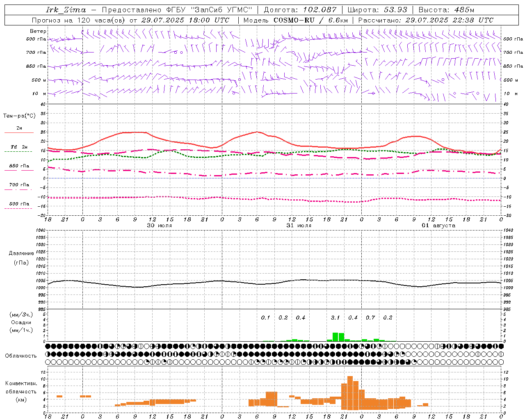This screenshot has width=525, height=420.
Task: Select the Давление pressure panel label
Action: (x=21, y=253)
